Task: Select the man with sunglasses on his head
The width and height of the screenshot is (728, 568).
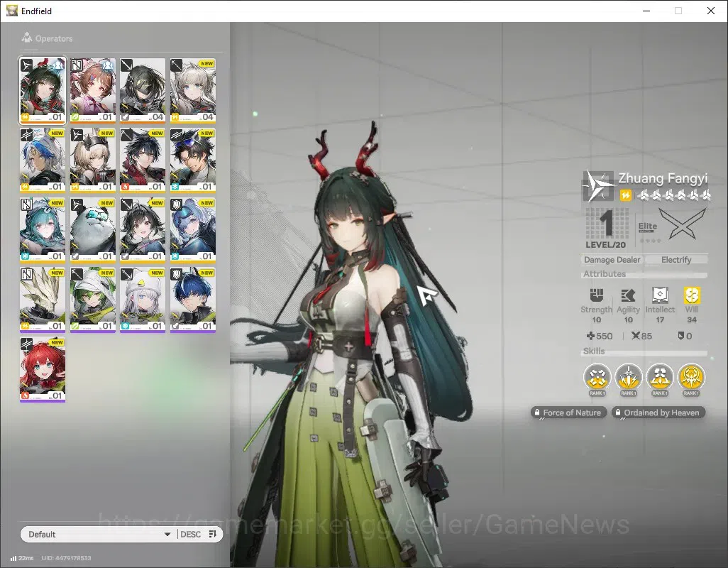Action: [193, 160]
